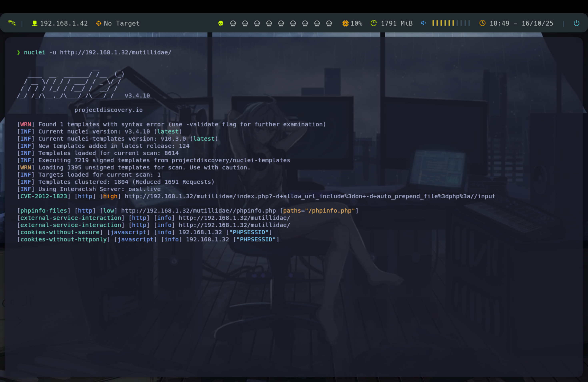Click the 18:49 - 16/10/25 date text
This screenshot has width=588, height=382.
point(521,23)
